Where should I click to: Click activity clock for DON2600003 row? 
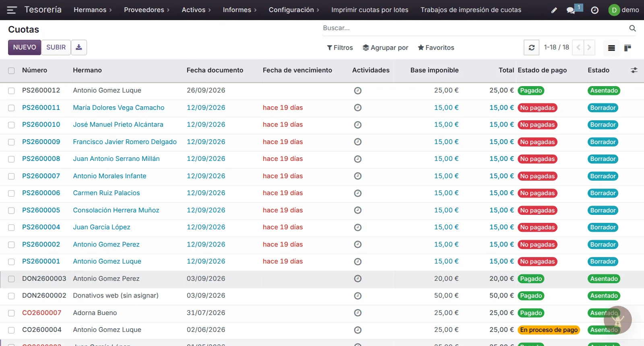(357, 278)
